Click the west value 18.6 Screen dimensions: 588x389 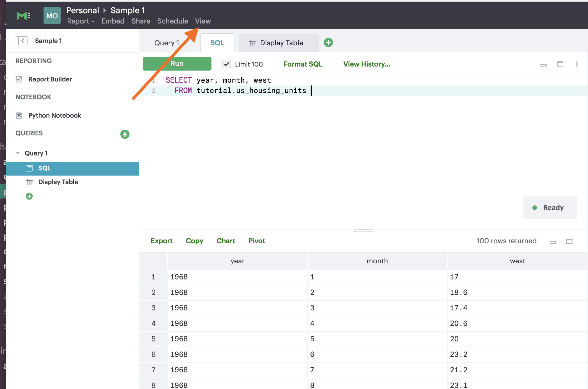click(458, 293)
